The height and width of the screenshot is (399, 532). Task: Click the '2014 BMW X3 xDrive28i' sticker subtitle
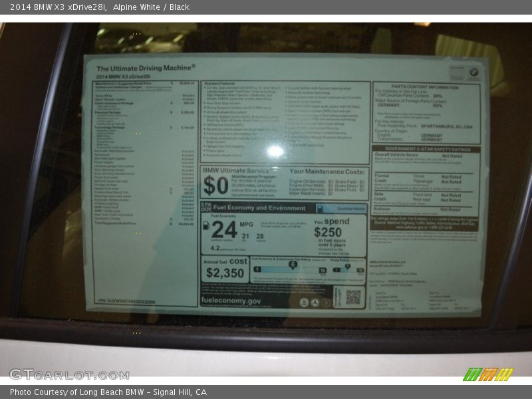point(123,76)
